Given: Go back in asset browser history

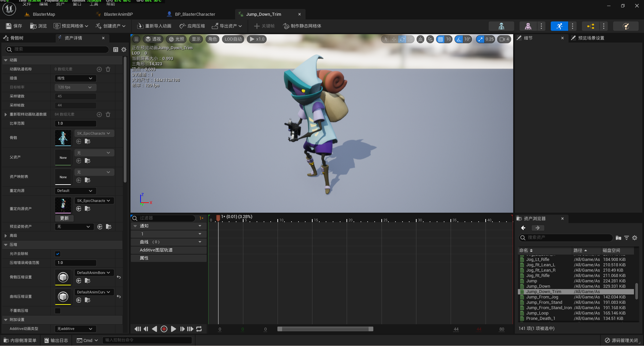Looking at the screenshot, I should point(523,228).
